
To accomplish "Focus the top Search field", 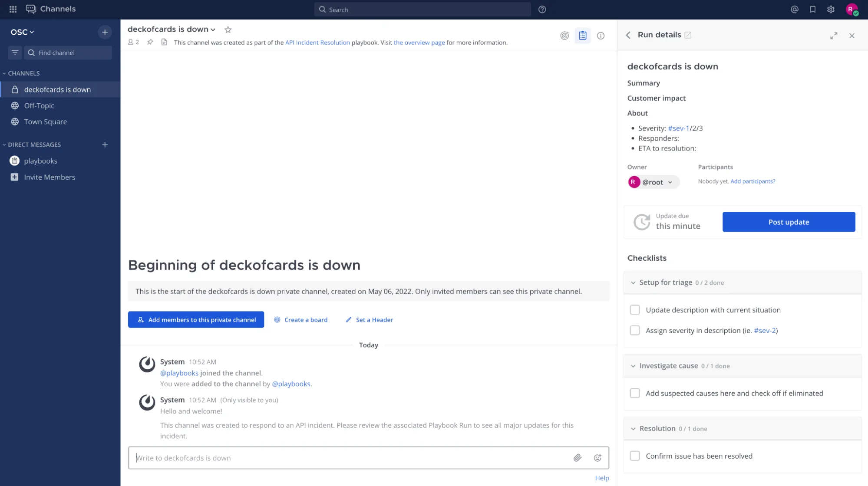I will click(x=422, y=10).
